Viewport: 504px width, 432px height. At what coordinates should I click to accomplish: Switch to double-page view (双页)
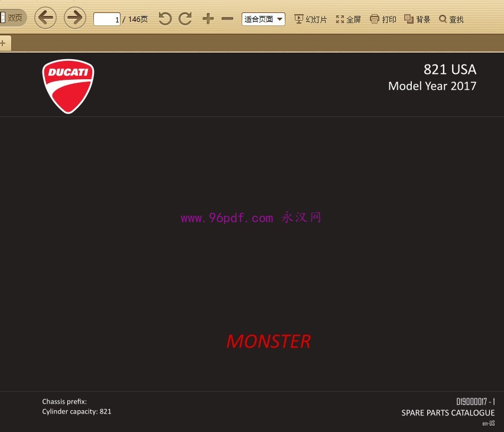(12, 18)
